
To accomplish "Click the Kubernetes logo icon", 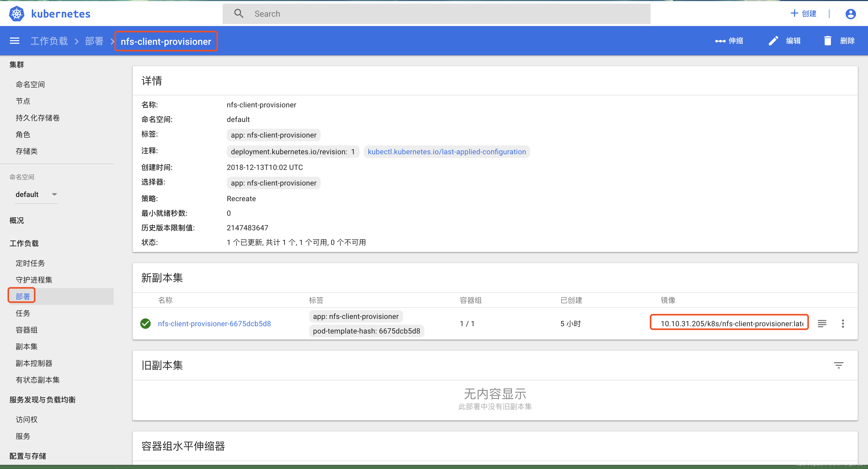I will tap(16, 14).
